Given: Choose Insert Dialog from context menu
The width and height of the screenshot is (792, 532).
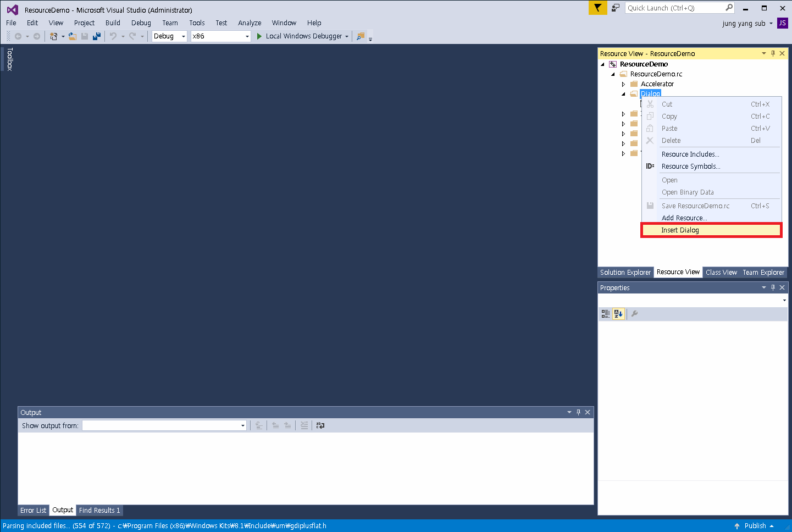Looking at the screenshot, I should point(712,230).
